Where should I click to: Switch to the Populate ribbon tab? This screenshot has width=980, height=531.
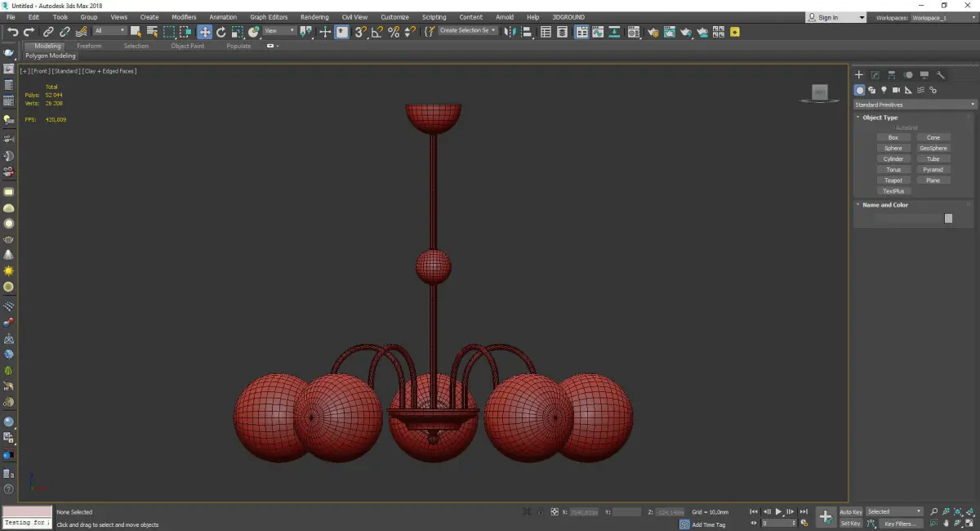[x=238, y=46]
